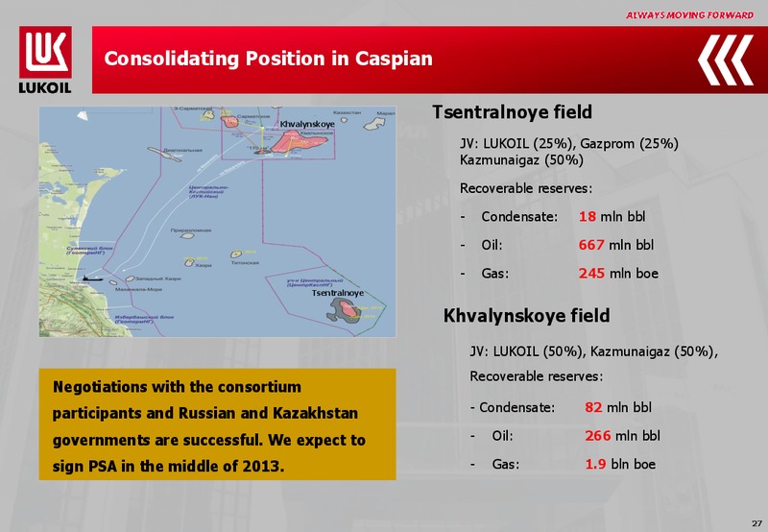Click the Tsentralnoye field heading
The width and height of the screenshot is (768, 532).
click(x=512, y=111)
